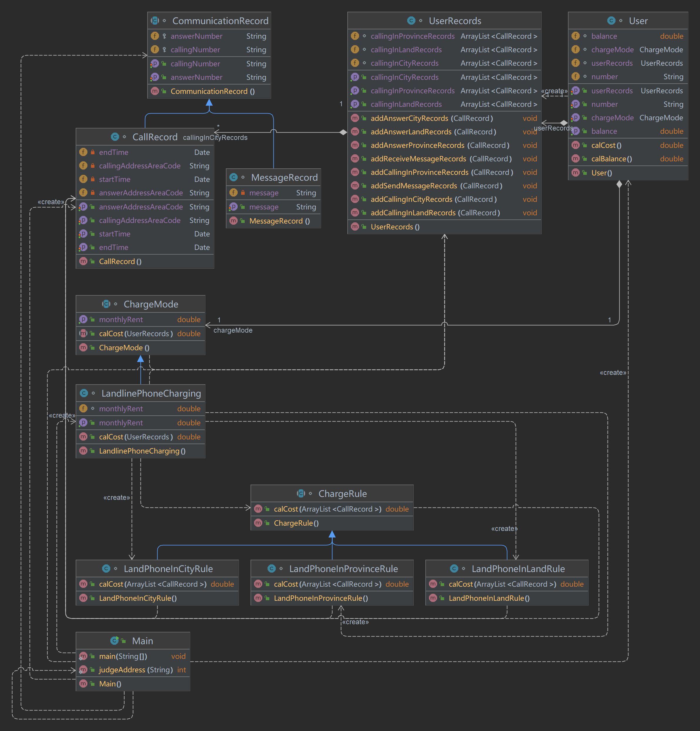Select the LandlinePhoneCharging class header
Screen dimensions: 700x731
pyautogui.click(x=151, y=393)
